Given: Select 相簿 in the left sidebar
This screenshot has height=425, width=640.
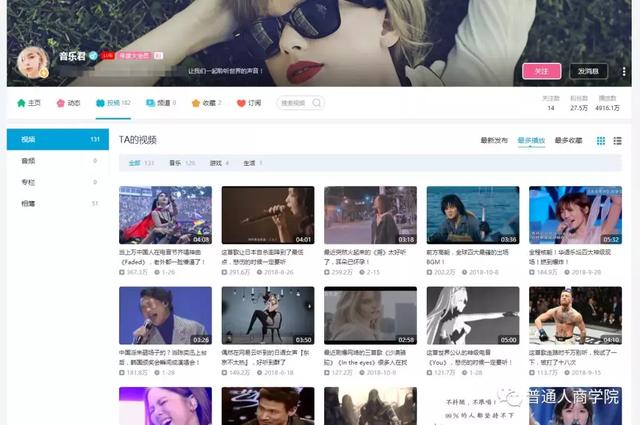Looking at the screenshot, I should pyautogui.click(x=28, y=204).
